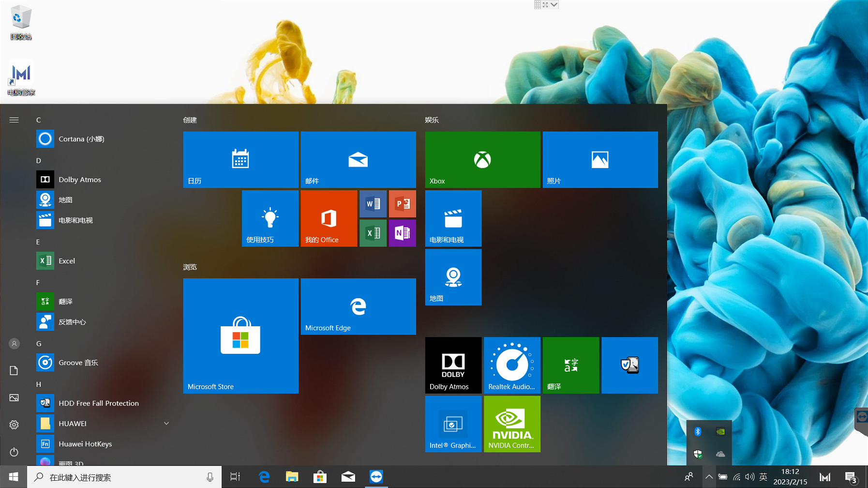Select the 电脑管家 desktop shortcut
This screenshot has height=488, width=868.
[x=21, y=78]
